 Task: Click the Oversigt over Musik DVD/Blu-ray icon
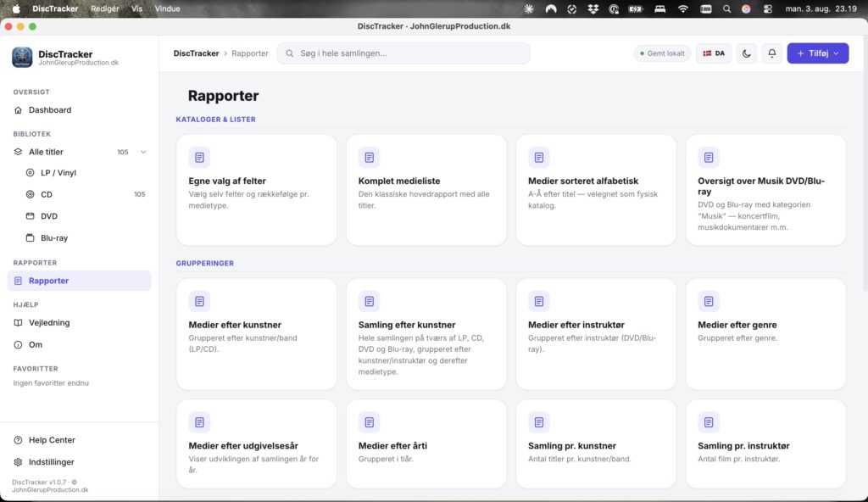coord(709,158)
